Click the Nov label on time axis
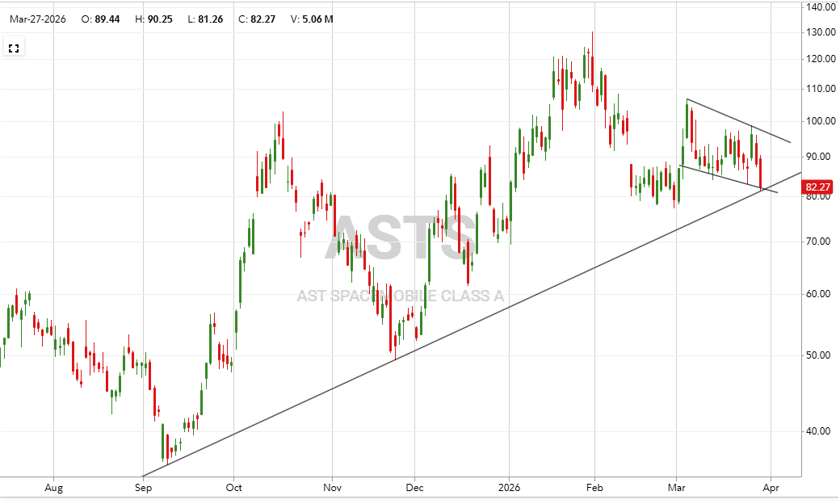The image size is (840, 504). point(332,488)
